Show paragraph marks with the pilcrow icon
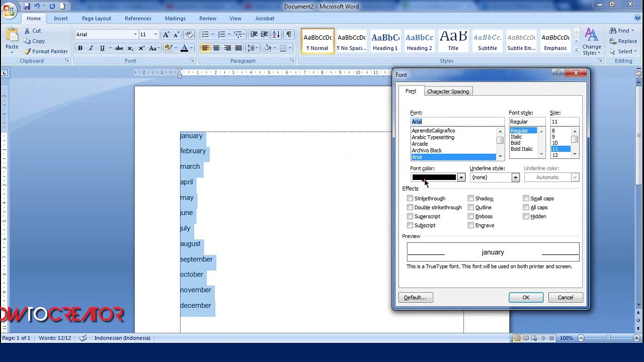Viewport: 644px width, 362px height. [x=289, y=34]
